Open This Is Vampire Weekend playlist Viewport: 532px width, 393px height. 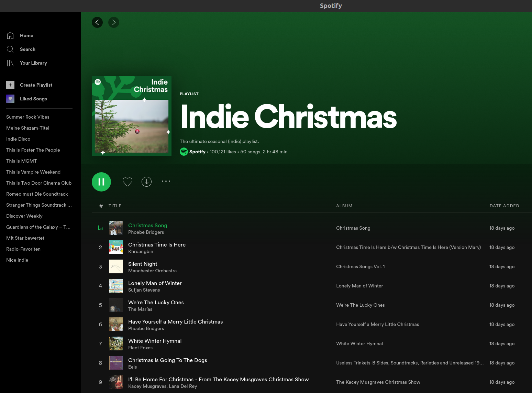33,172
